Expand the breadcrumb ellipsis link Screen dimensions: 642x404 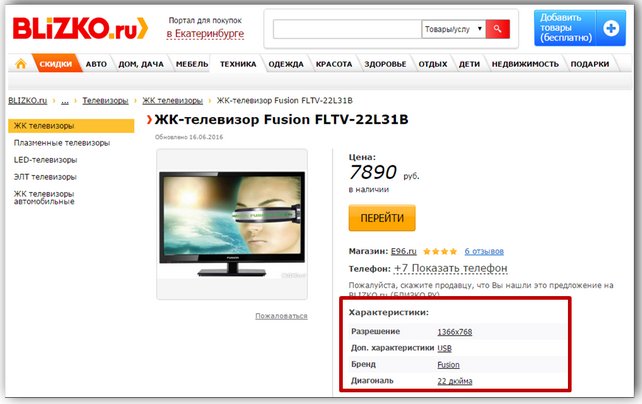point(65,101)
